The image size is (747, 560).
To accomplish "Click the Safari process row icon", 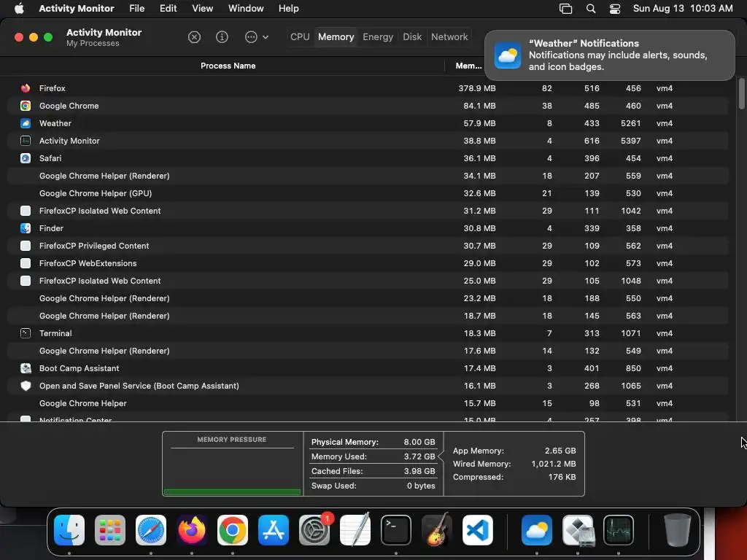I will 26,158.
